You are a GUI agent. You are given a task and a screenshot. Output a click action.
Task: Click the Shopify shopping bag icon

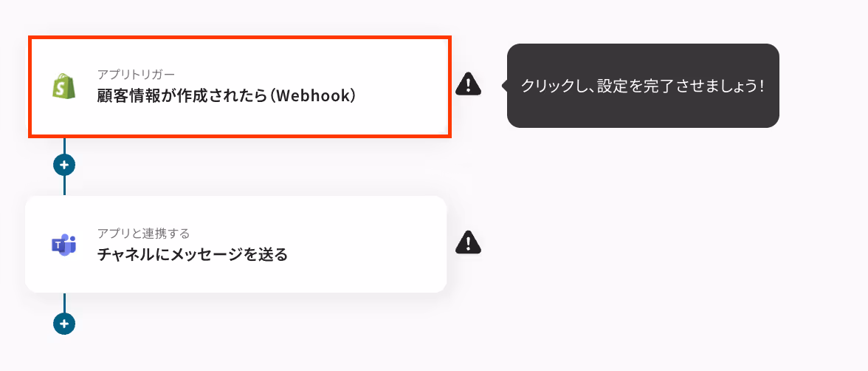[63, 86]
